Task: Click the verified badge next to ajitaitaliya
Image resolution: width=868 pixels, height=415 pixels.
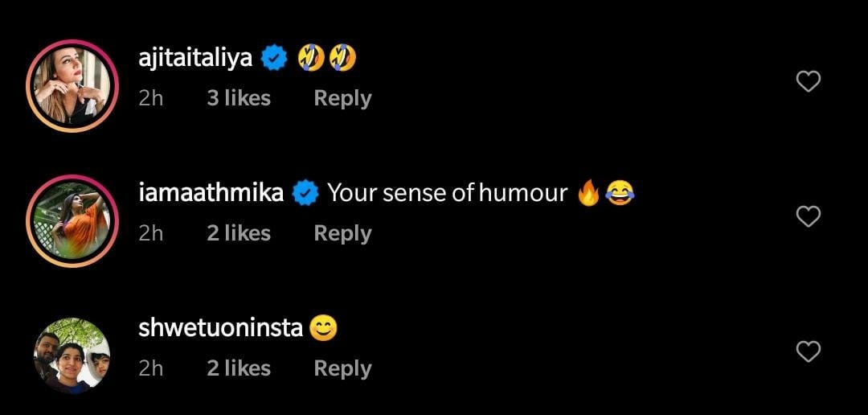Action: coord(276,58)
